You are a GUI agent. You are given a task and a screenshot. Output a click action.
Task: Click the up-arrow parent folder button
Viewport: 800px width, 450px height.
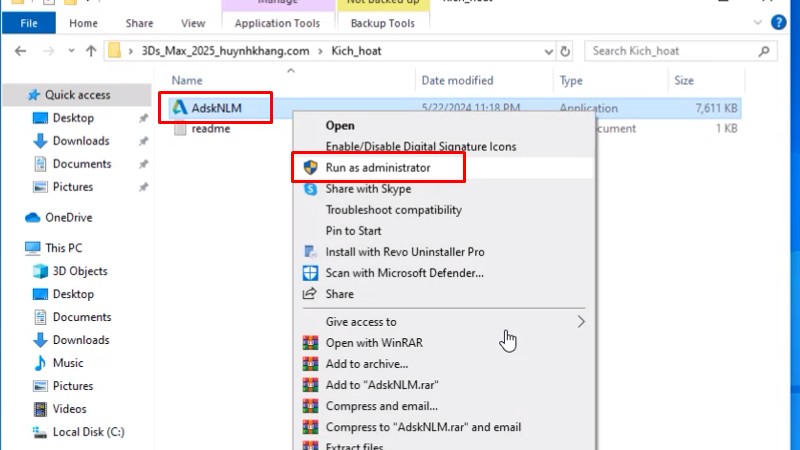tap(91, 51)
